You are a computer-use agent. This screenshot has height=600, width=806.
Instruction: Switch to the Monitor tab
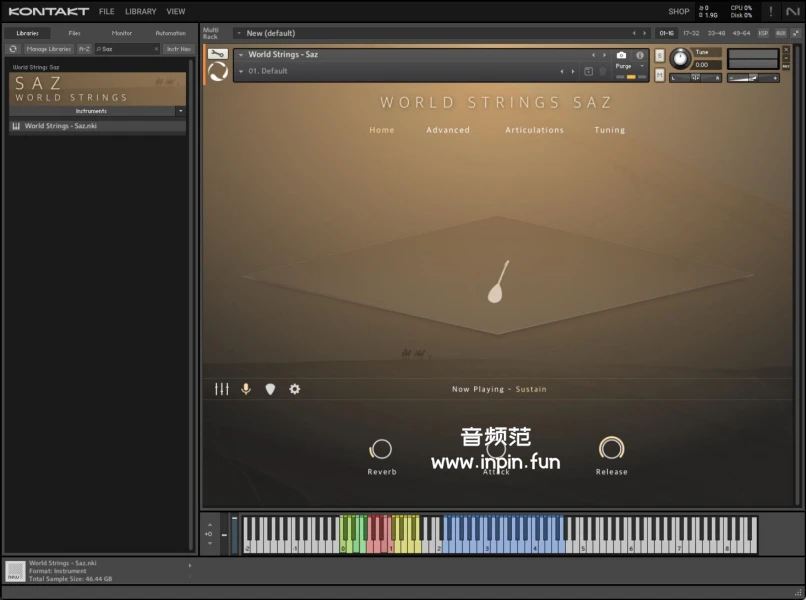(x=122, y=33)
